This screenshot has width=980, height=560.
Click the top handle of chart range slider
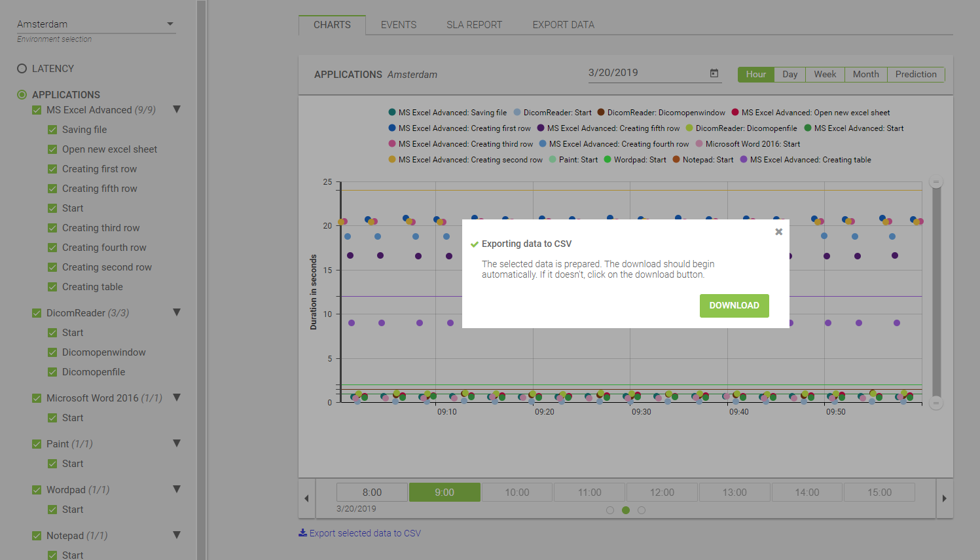click(x=936, y=182)
